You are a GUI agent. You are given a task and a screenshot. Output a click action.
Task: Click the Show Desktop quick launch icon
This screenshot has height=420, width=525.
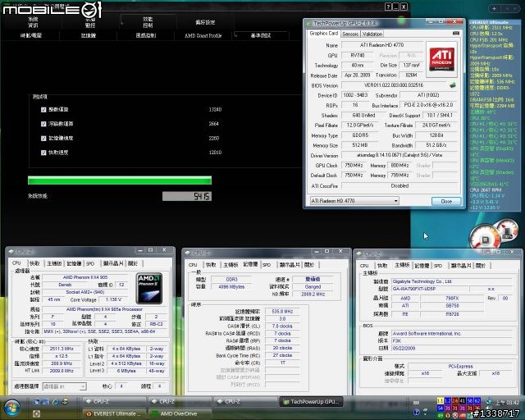36,402
